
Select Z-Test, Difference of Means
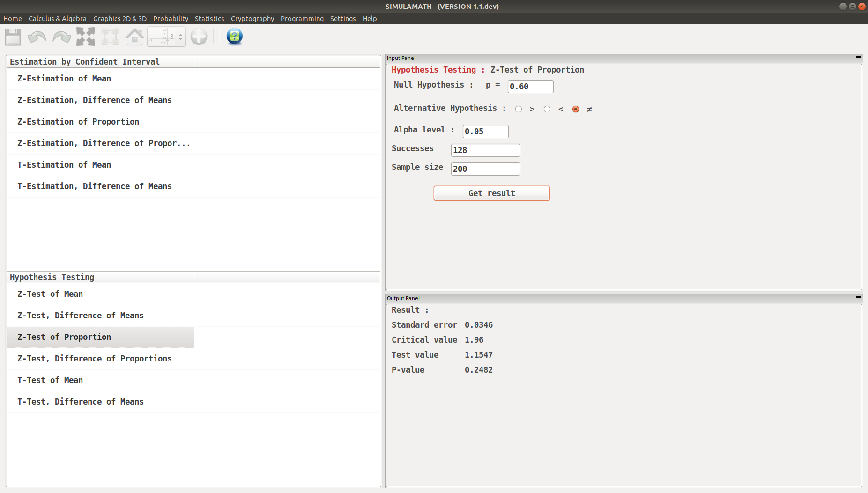[x=100, y=316]
